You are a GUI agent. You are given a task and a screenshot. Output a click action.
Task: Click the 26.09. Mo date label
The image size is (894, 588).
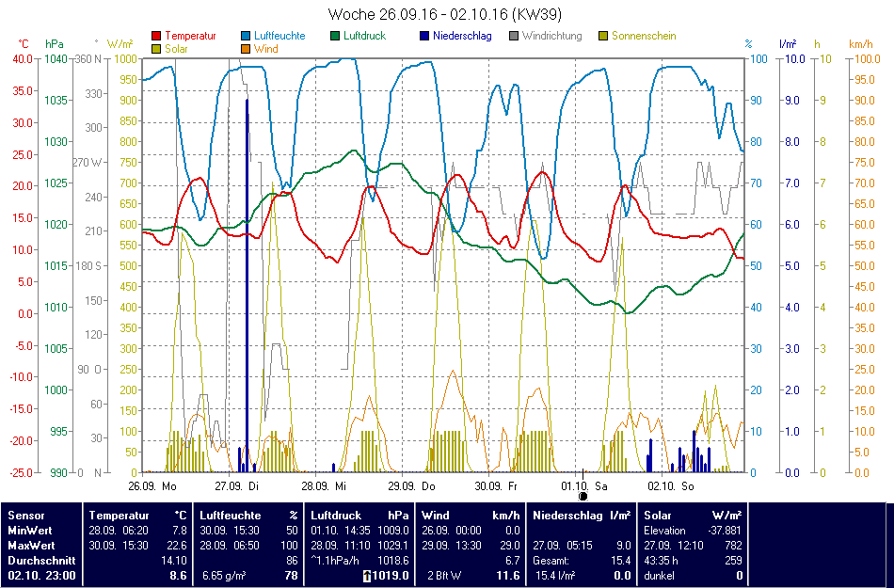pos(152,486)
